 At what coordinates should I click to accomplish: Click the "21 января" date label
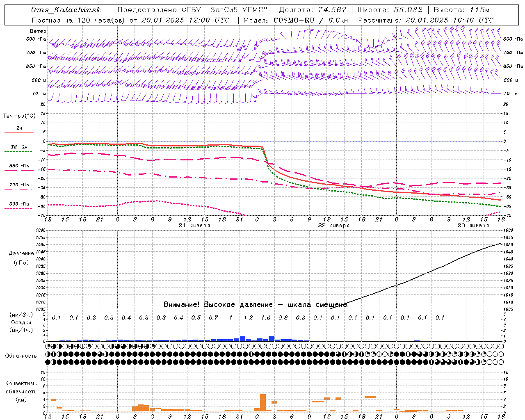coord(194,226)
